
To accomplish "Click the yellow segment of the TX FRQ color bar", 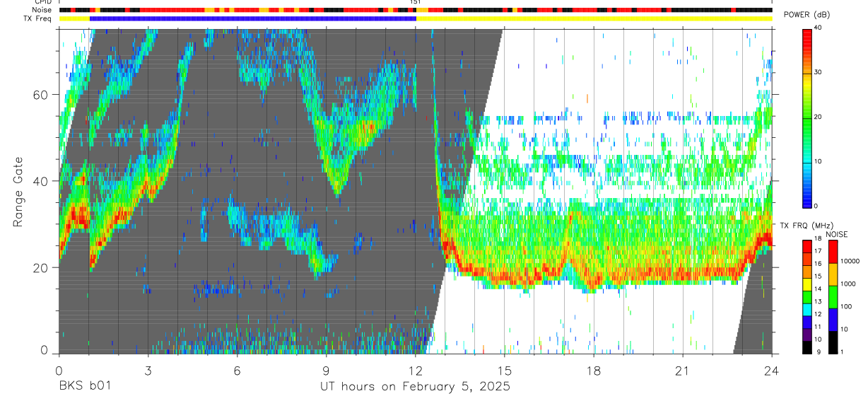I will [807, 284].
